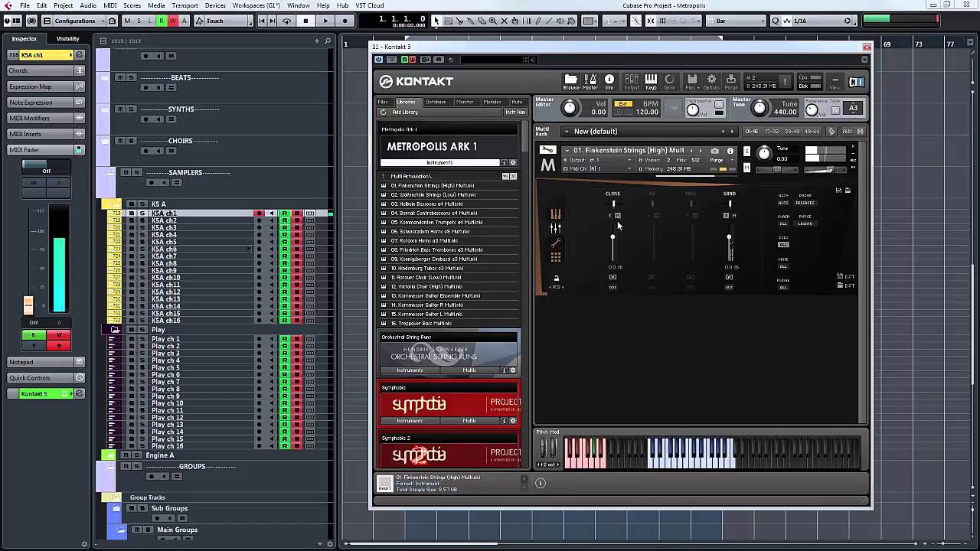Click the Output mixer icon in Kontakt
980x551 pixels.
(632, 81)
